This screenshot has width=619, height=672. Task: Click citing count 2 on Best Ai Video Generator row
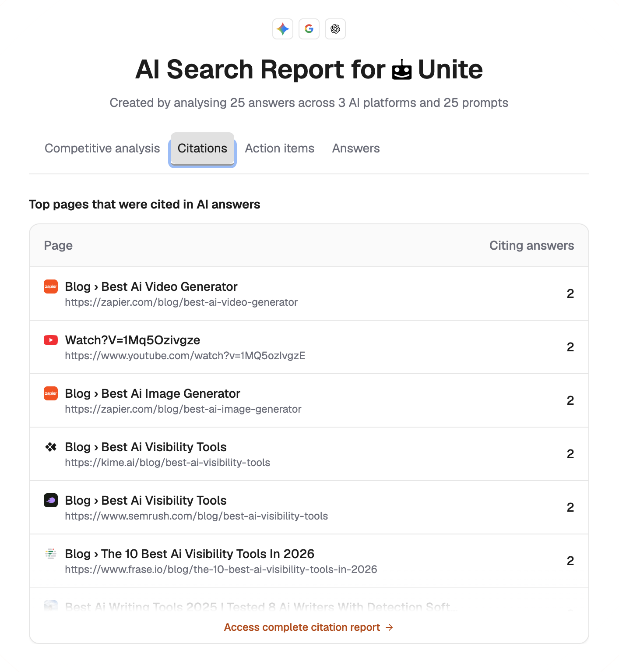point(570,294)
